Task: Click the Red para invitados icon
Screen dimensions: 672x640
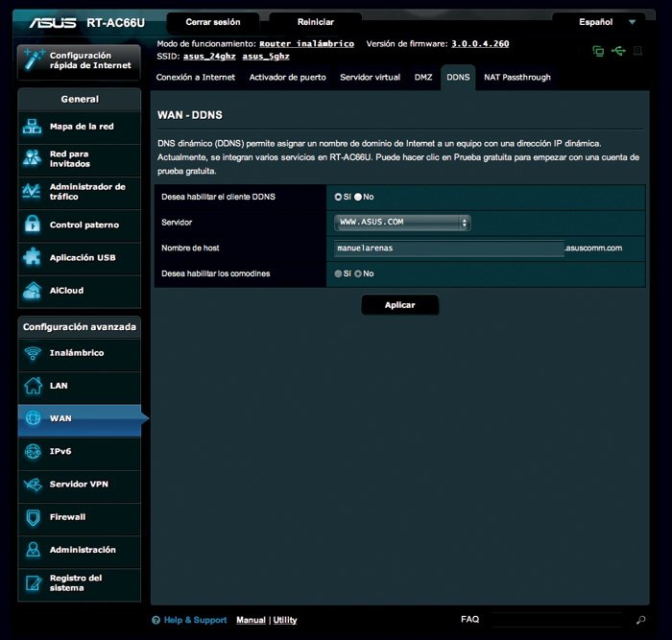Action: [x=32, y=158]
